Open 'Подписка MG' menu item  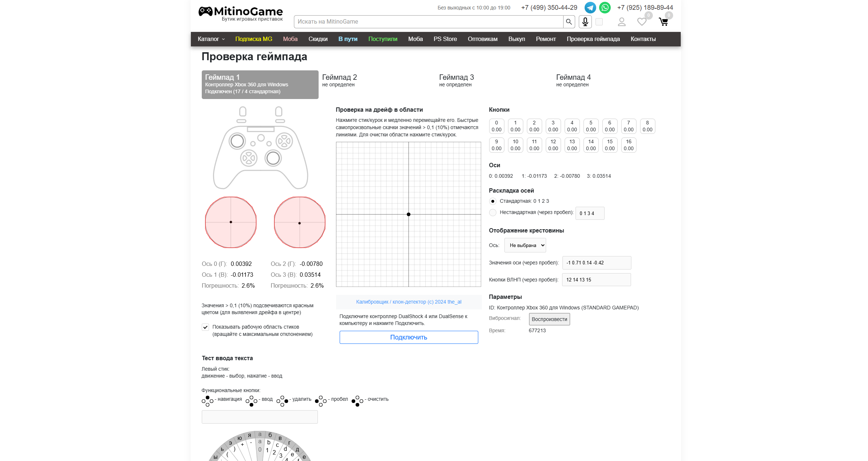click(x=254, y=39)
